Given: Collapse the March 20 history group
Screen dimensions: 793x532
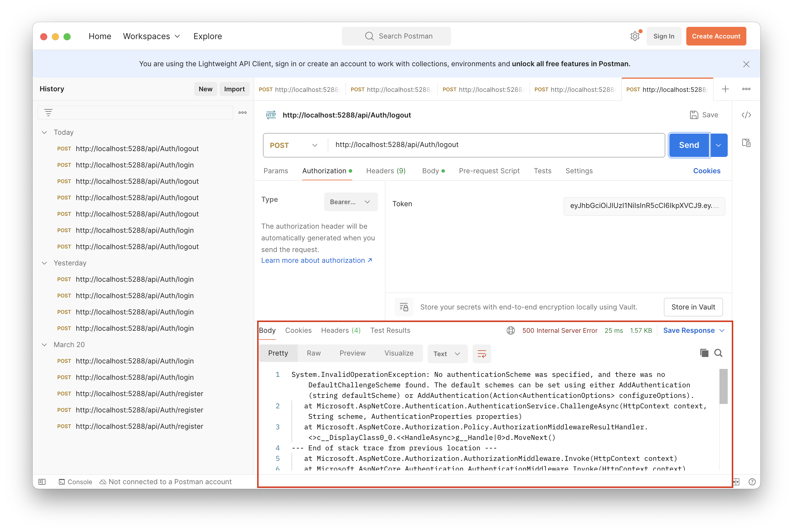Looking at the screenshot, I should coord(44,345).
